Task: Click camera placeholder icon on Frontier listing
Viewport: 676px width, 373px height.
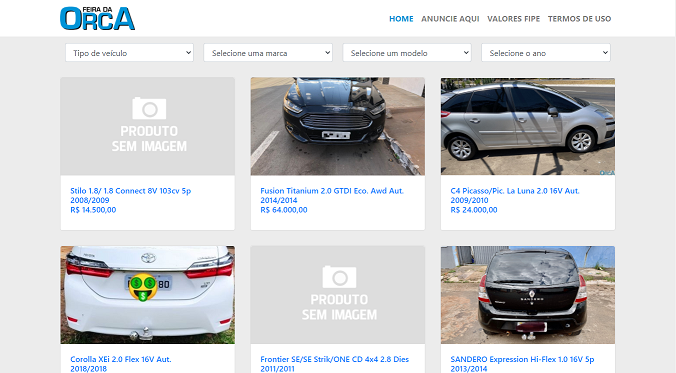Action: [339, 277]
